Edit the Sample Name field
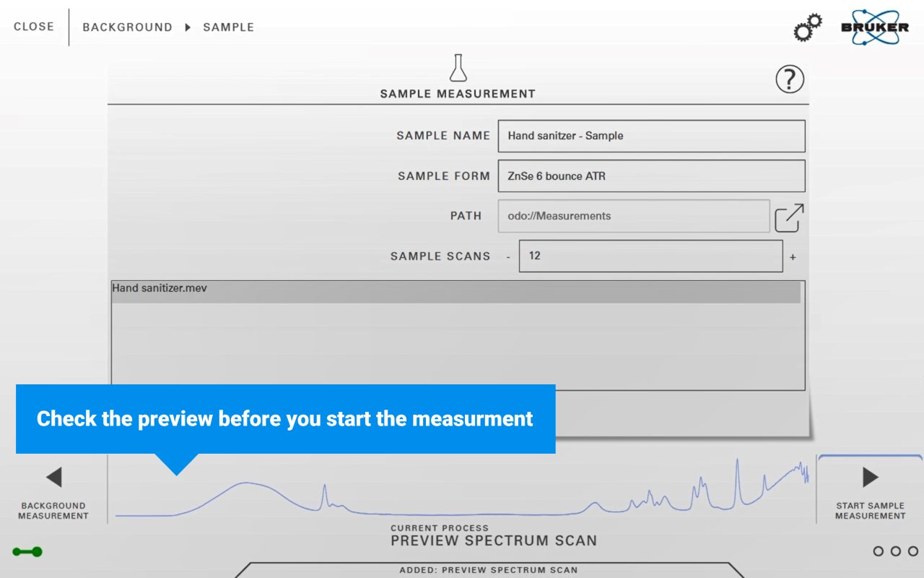 [x=651, y=136]
